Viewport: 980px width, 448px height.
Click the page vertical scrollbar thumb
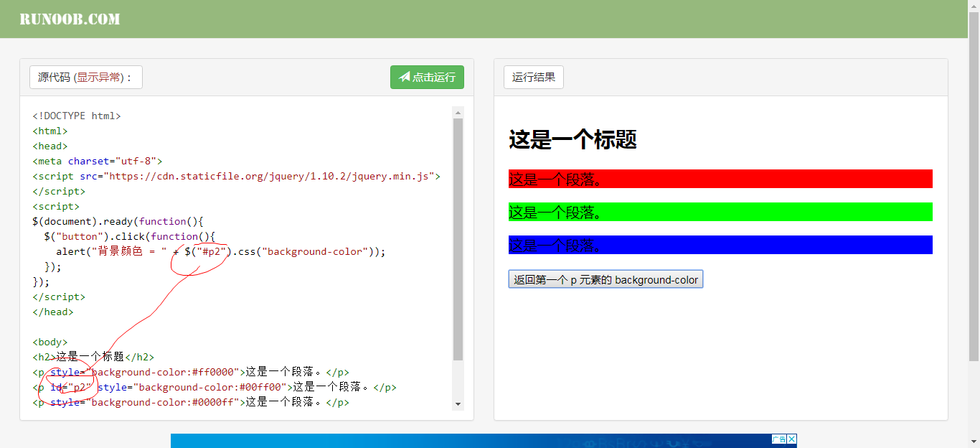click(x=974, y=187)
